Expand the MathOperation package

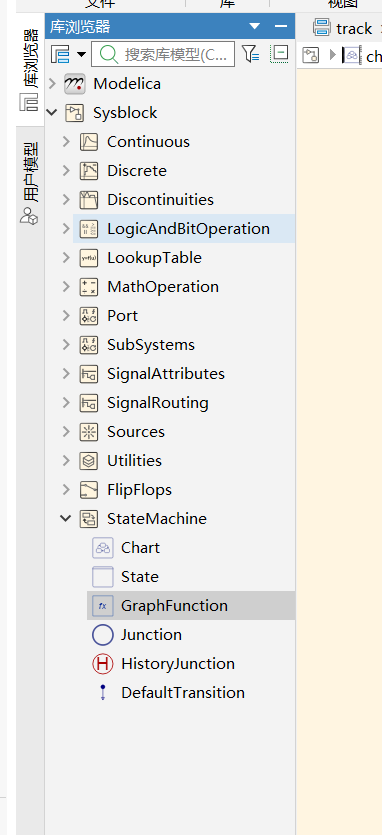(x=66, y=287)
